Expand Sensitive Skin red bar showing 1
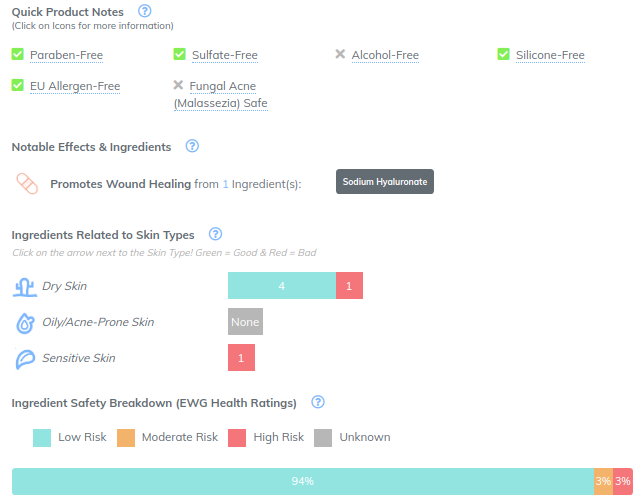The image size is (641, 504). click(241, 358)
